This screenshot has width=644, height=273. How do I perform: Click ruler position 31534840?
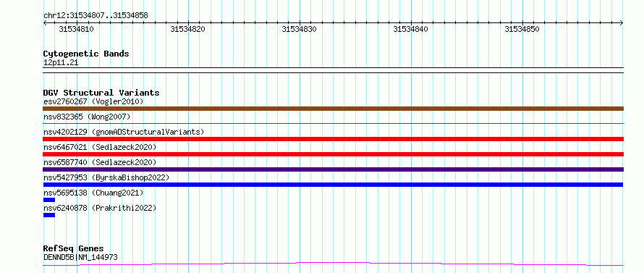[410, 29]
